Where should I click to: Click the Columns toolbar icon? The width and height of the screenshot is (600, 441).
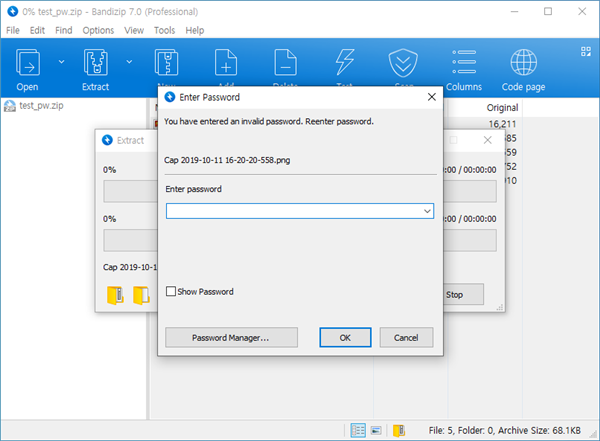pyautogui.click(x=463, y=62)
